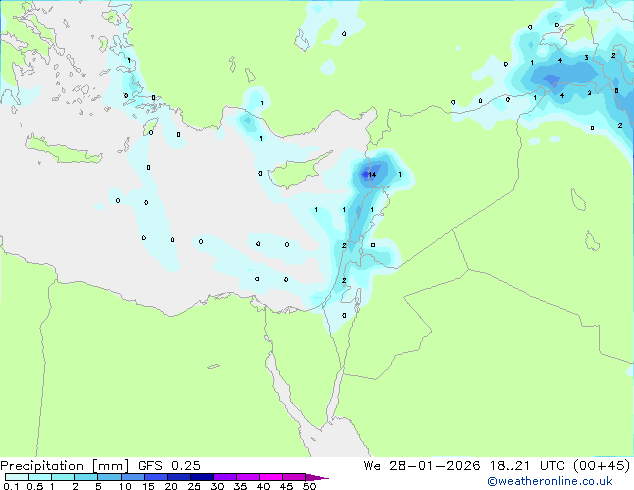Click the legend label '30'
This screenshot has width=634, height=490.
pyautogui.click(x=217, y=486)
